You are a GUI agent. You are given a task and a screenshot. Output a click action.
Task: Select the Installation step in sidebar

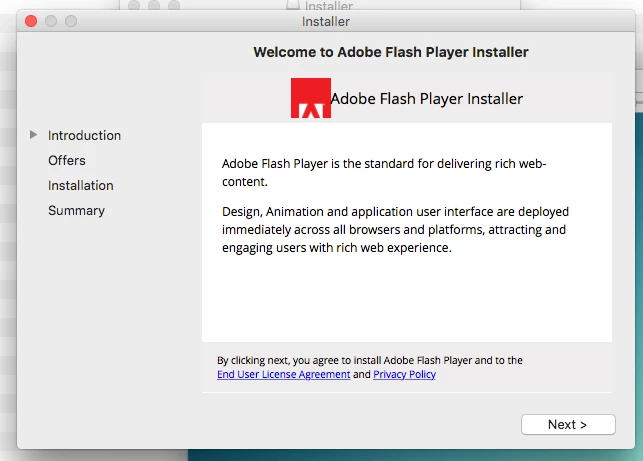pyautogui.click(x=81, y=185)
